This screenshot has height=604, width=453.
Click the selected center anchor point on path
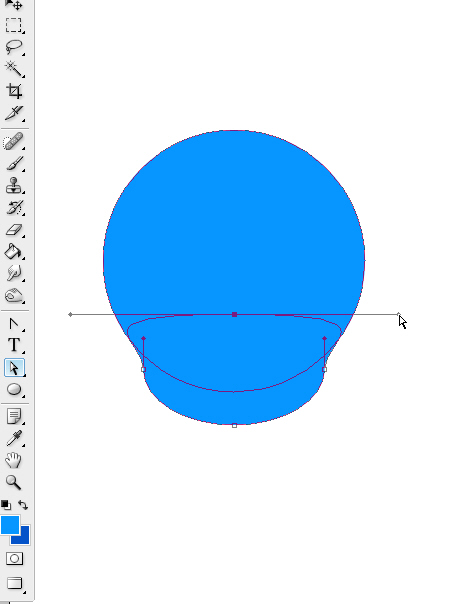(x=234, y=315)
